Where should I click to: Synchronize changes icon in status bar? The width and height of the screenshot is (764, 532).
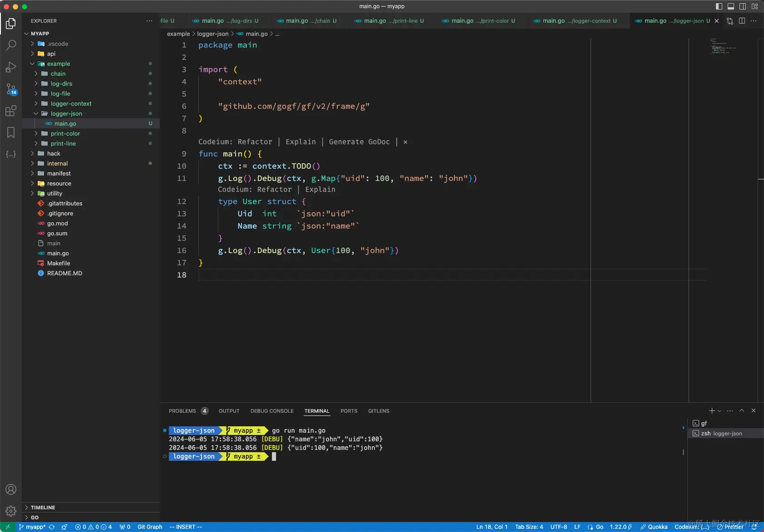click(x=52, y=527)
